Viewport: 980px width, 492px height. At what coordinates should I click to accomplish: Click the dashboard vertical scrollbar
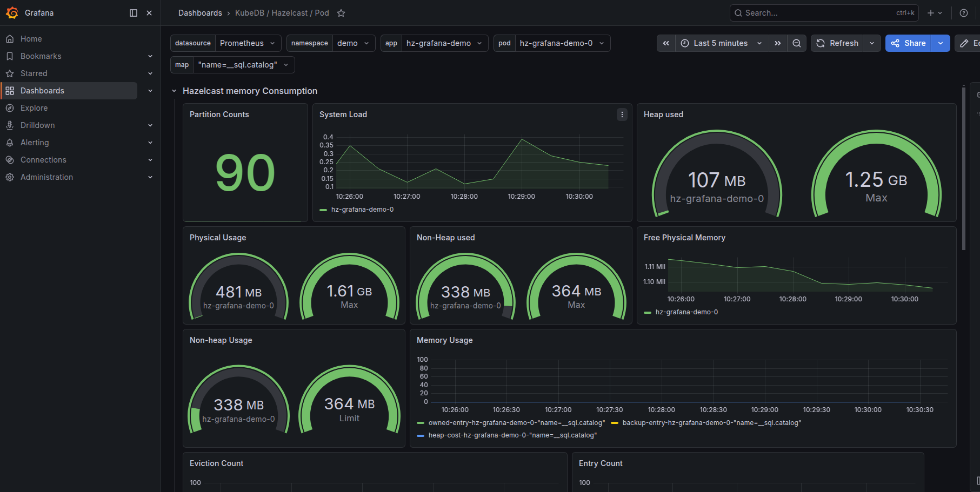click(x=964, y=168)
